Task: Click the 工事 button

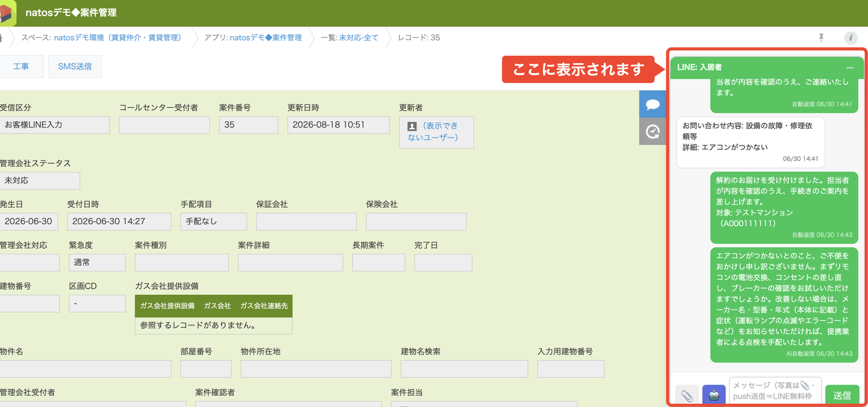Action: (21, 66)
